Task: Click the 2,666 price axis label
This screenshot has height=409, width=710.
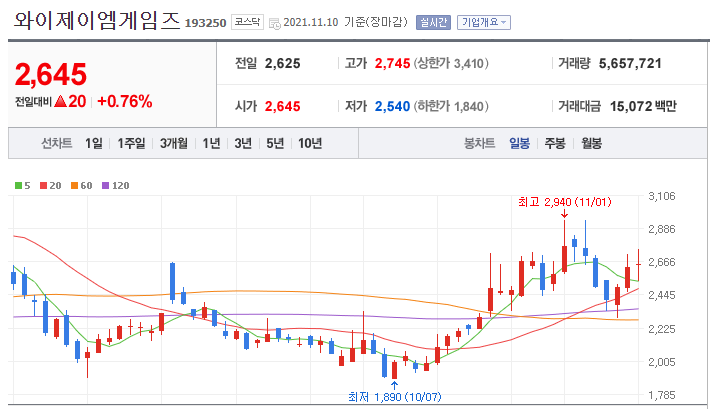Action: pyautogui.click(x=662, y=262)
